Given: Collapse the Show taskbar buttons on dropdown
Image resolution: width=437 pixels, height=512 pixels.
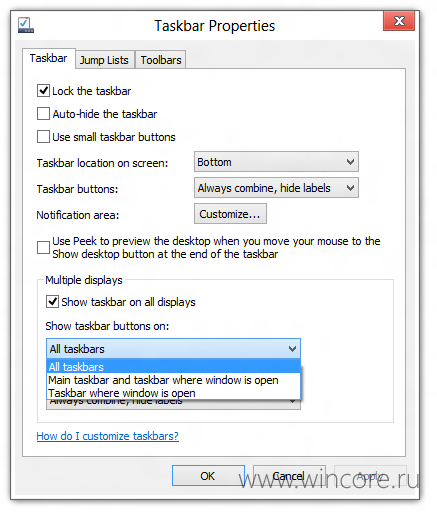Looking at the screenshot, I should tap(173, 349).
